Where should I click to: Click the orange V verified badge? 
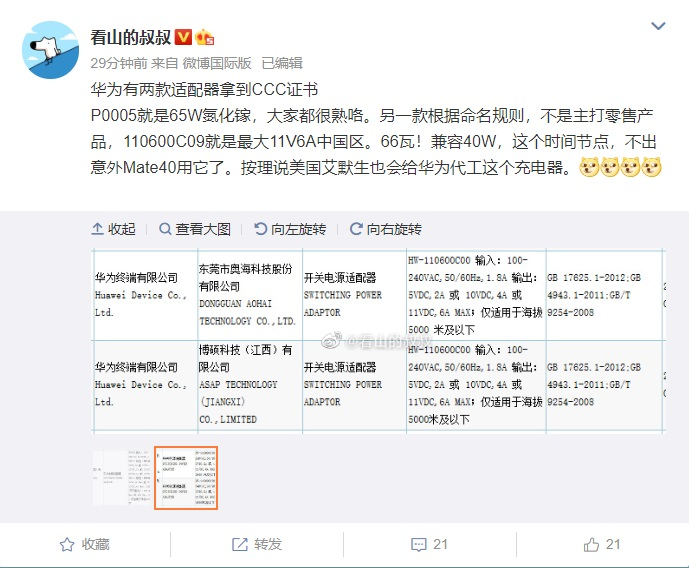(x=183, y=37)
